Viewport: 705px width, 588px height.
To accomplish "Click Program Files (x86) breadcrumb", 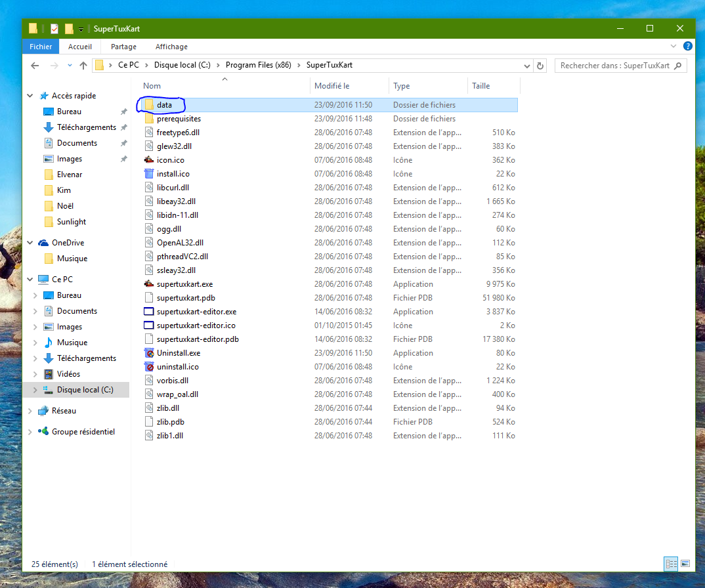I will point(259,65).
